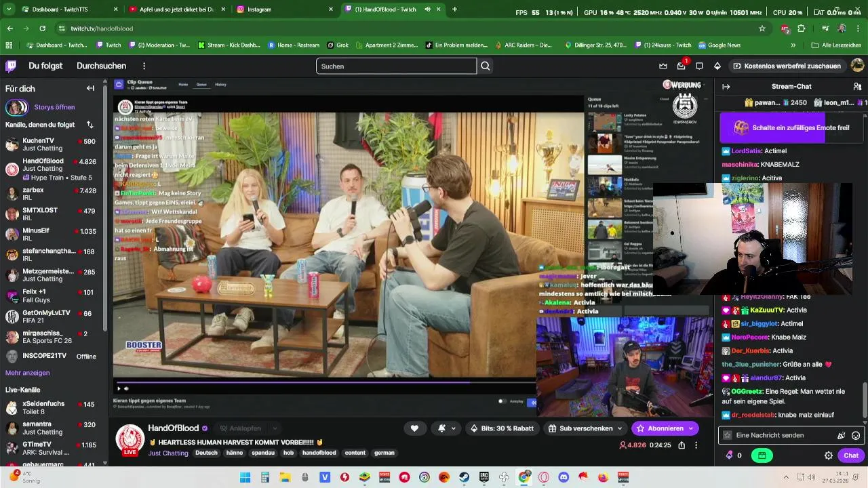Screen dimensions: 868x488
Task: Open the xSeidenfuchs live channel
Action: click(51, 407)
